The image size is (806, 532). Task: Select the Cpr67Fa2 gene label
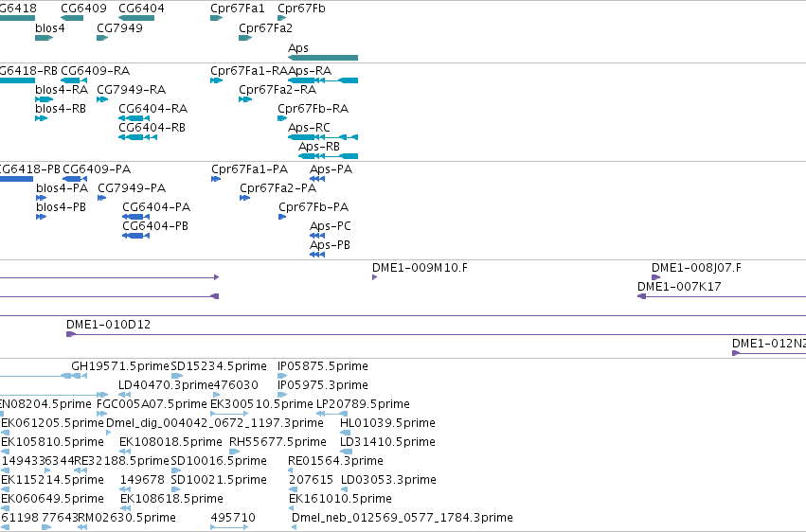[265, 27]
